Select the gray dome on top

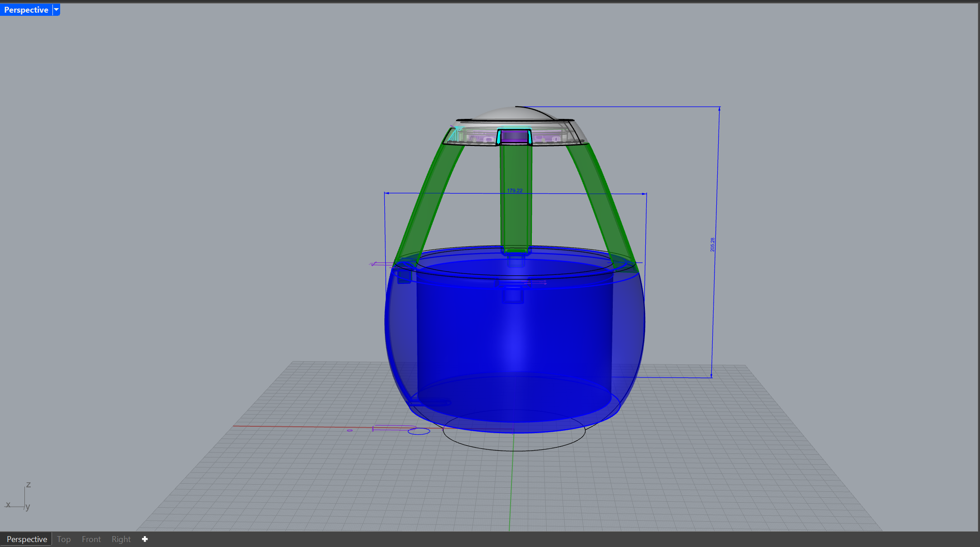(515, 114)
